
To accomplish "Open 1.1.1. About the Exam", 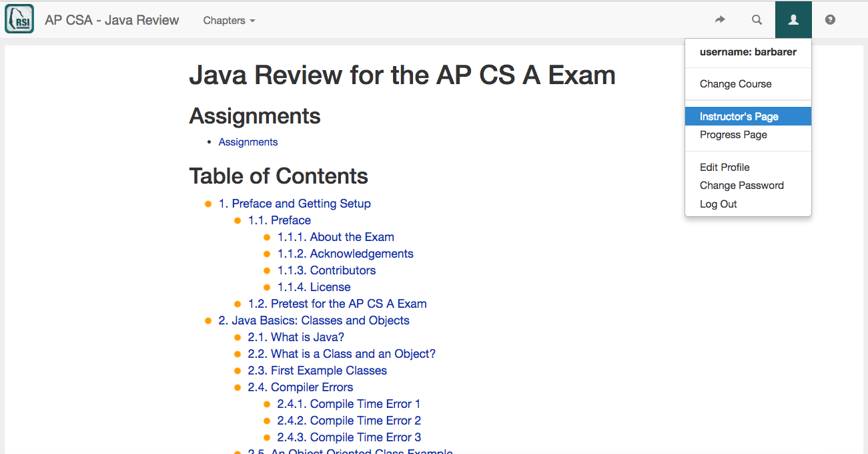I will [x=336, y=237].
